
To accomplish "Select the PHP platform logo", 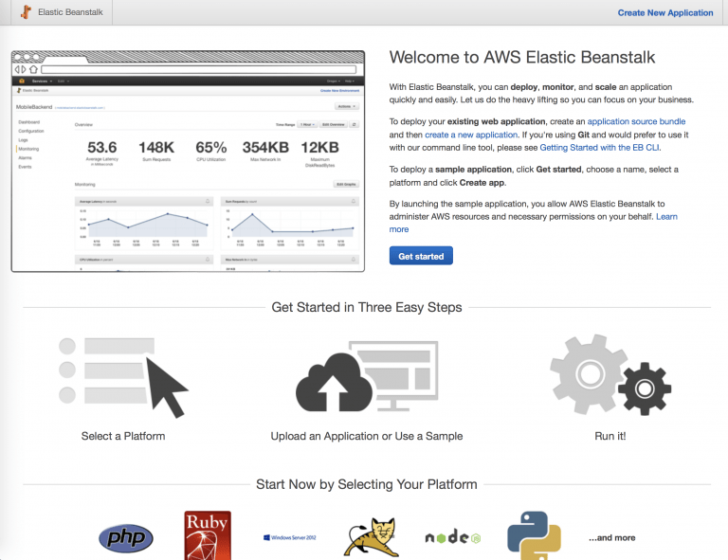I will 125,539.
